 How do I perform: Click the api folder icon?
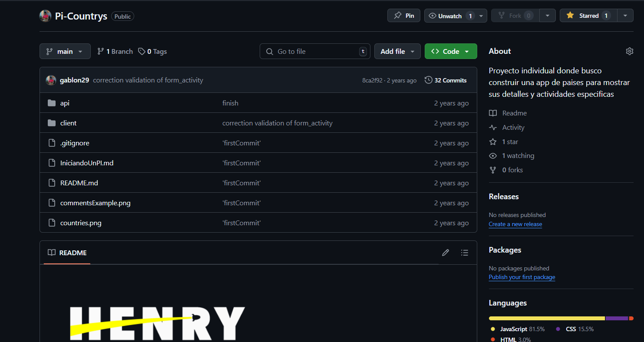(x=52, y=103)
